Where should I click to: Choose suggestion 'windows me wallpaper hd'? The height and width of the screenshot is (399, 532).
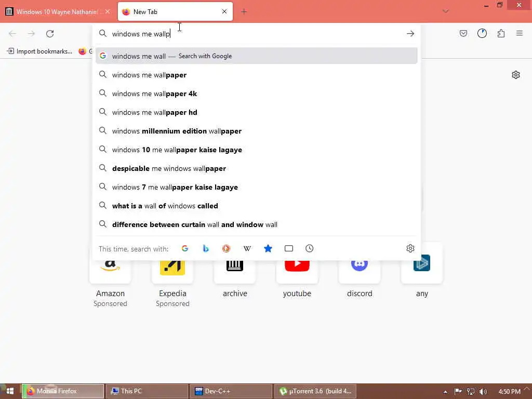coord(256,112)
